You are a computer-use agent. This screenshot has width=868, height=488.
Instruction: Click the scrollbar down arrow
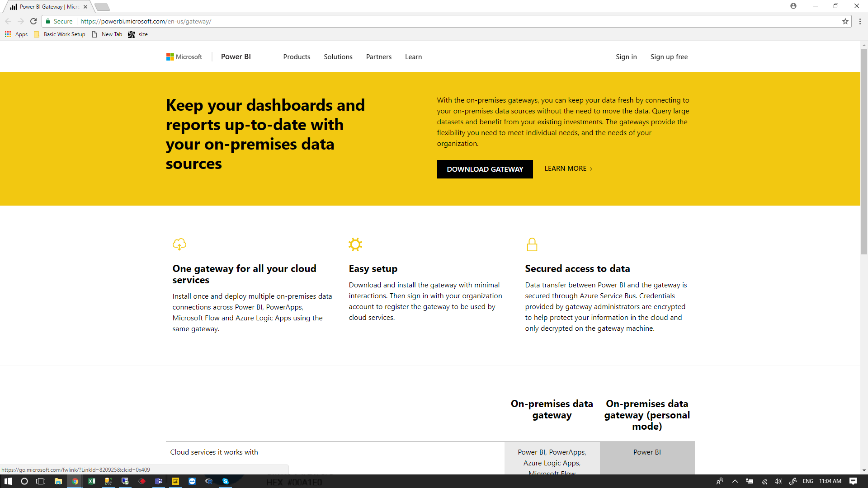pyautogui.click(x=864, y=470)
